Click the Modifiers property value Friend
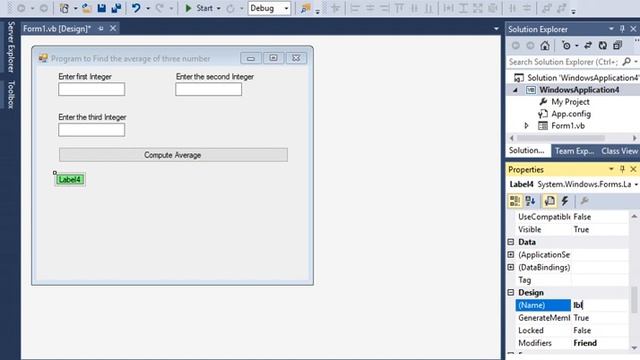The width and height of the screenshot is (640, 360). click(600, 343)
